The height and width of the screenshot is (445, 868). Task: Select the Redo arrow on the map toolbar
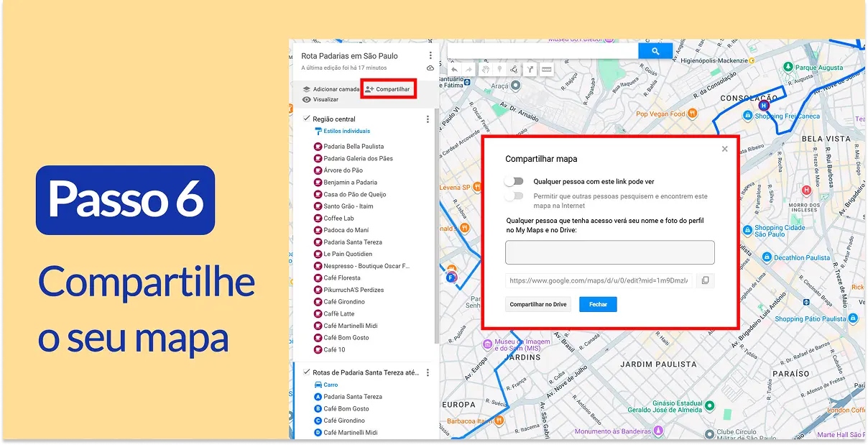coord(468,69)
